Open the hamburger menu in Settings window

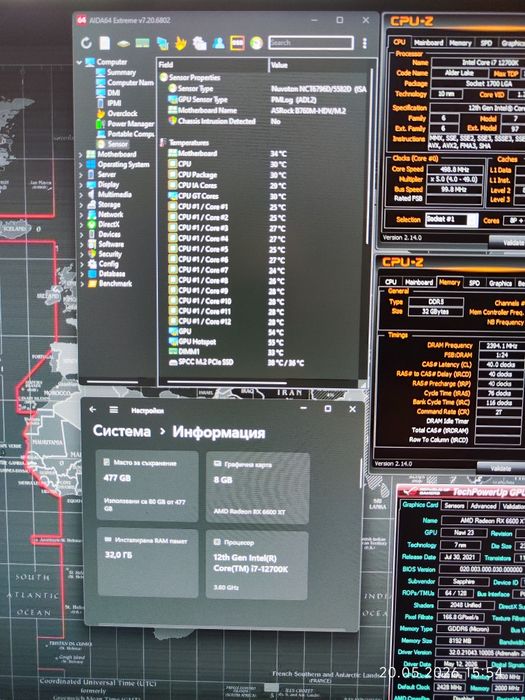coord(114,409)
